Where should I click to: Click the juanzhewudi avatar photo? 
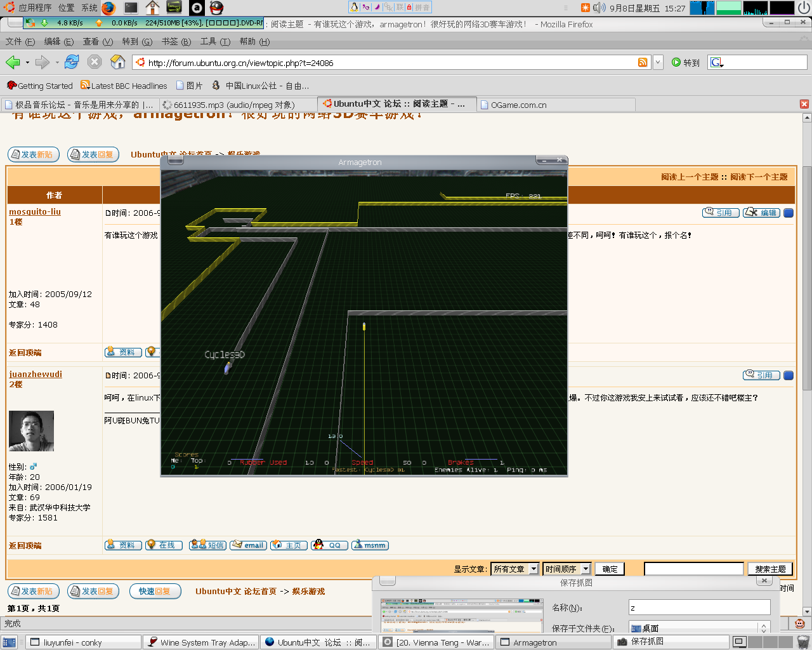coord(31,431)
